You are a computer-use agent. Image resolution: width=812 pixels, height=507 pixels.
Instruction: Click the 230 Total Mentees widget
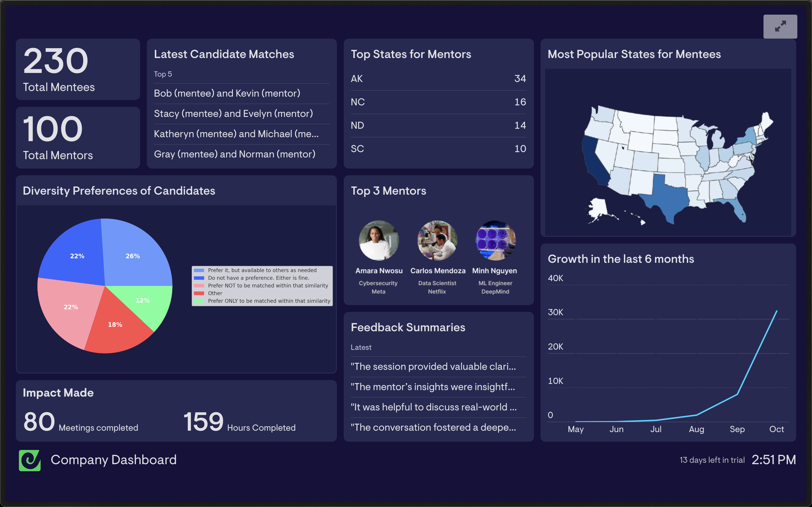[x=78, y=69]
